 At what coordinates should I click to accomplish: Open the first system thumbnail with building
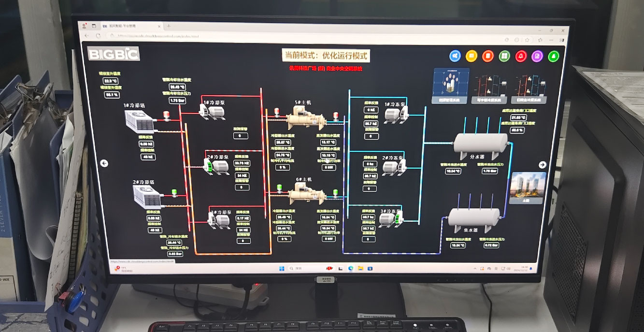450,86
